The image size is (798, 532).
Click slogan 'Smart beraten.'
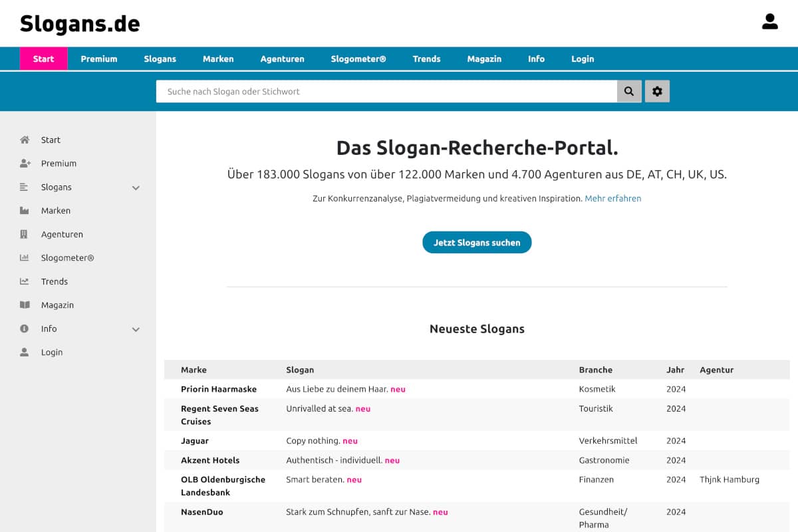coord(315,479)
